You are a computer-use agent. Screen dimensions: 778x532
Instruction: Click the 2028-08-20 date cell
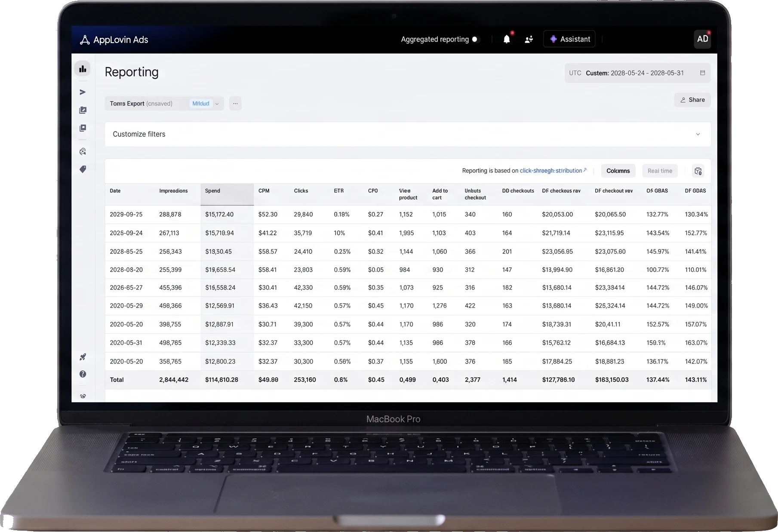coord(126,270)
